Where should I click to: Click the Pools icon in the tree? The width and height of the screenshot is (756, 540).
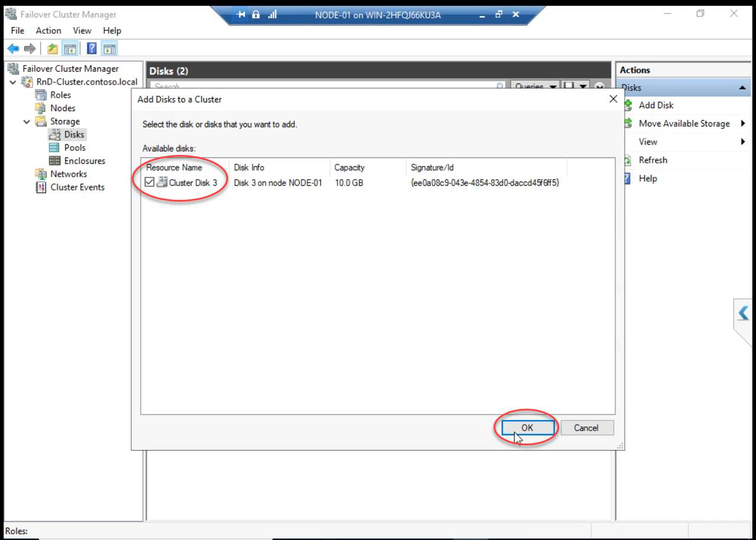(x=54, y=147)
